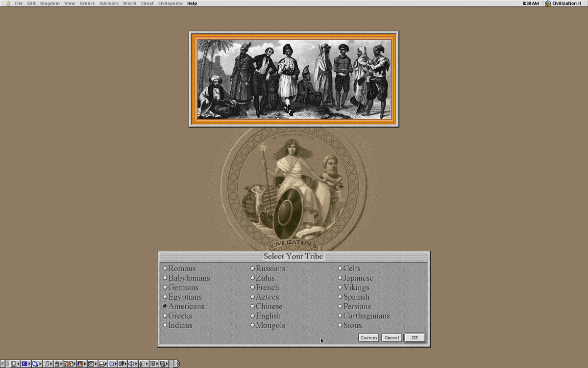Click the Select Your Tribe title bar
The image size is (588, 368).
[x=294, y=256]
